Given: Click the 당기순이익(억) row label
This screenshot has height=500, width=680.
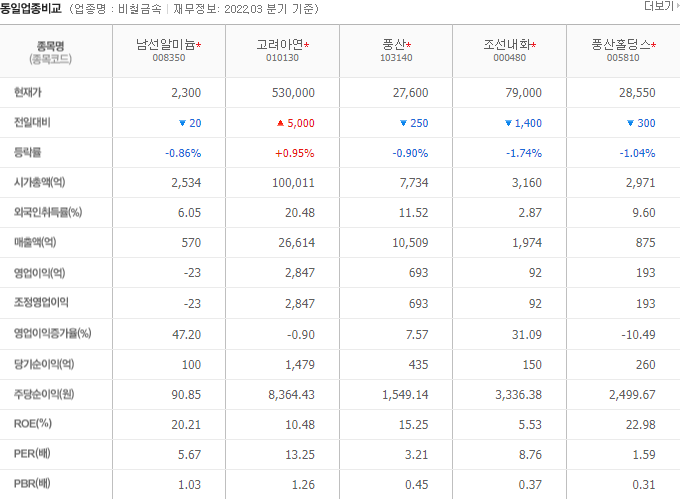Looking at the screenshot, I should point(44,364).
